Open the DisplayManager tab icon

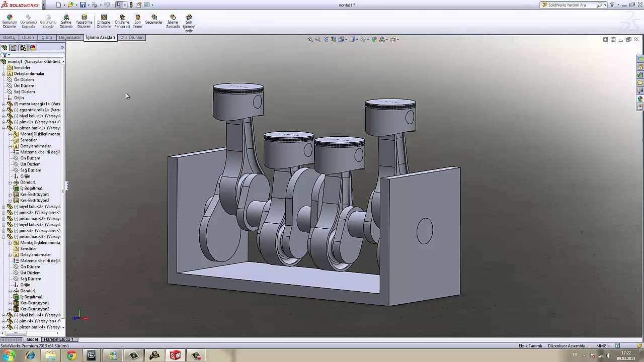tap(33, 48)
